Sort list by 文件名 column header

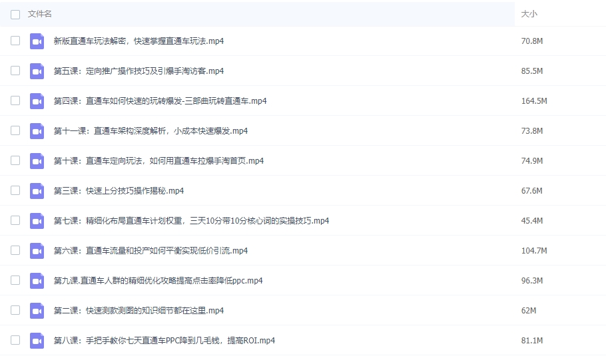click(x=40, y=14)
